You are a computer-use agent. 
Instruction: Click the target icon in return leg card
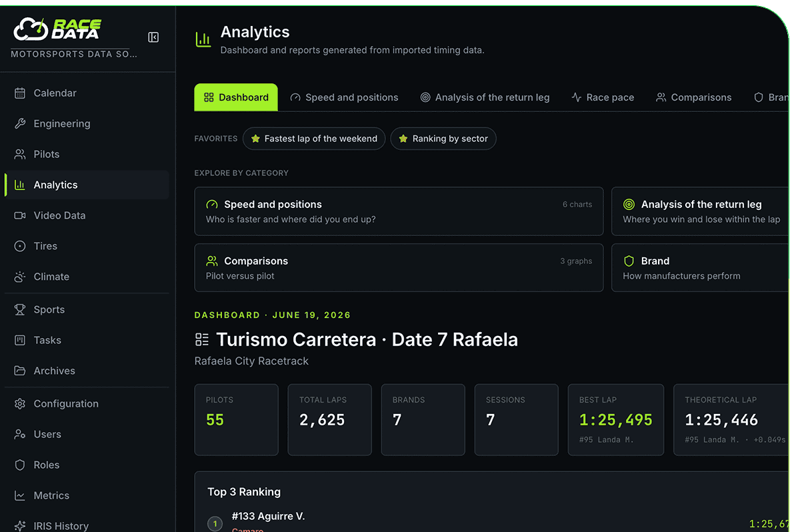[x=629, y=205]
